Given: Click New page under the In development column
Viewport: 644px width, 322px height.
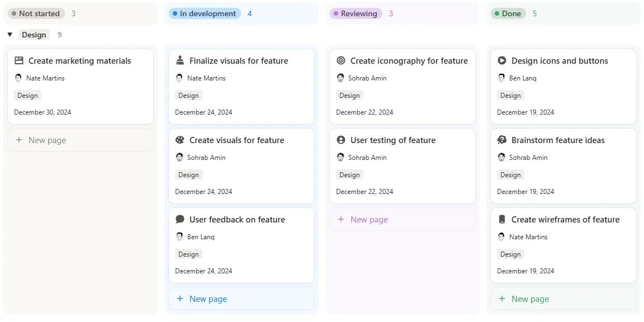Looking at the screenshot, I should click(x=207, y=299).
